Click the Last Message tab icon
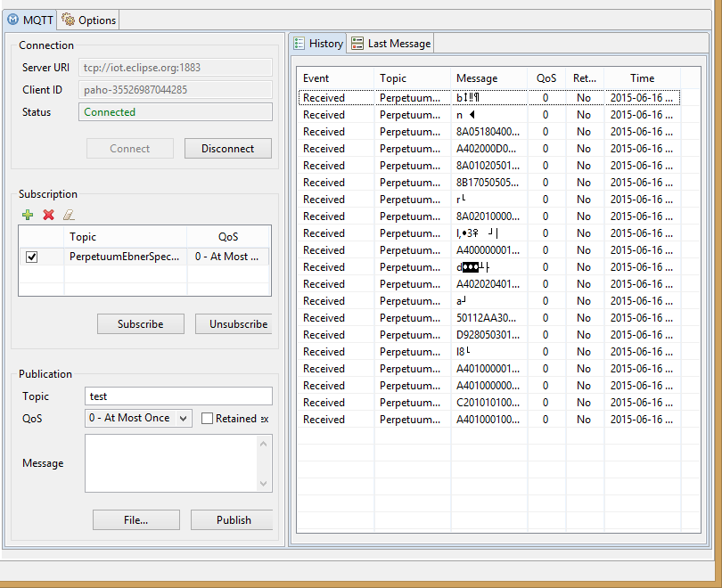Viewport: 722px width, 588px height. [357, 44]
